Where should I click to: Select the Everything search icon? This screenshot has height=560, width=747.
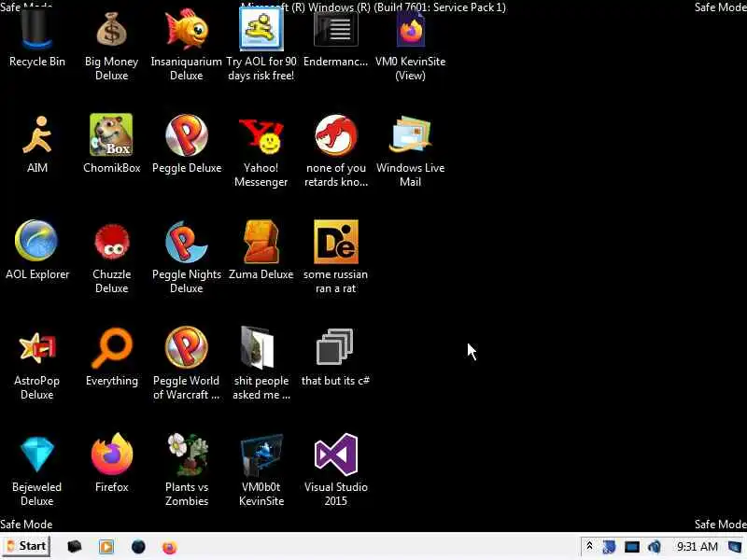point(111,347)
